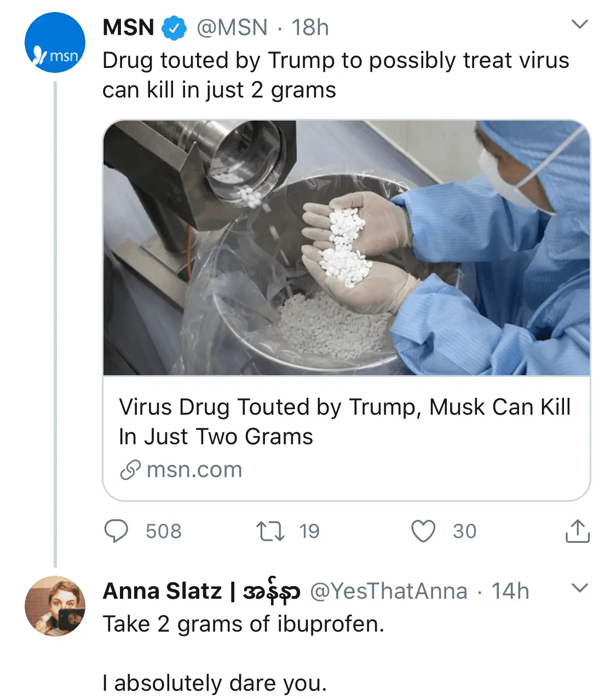Screen dimensions: 616x699
Task: Open article headline 'Virus Drug Touted by Trump'
Action: coord(345,422)
